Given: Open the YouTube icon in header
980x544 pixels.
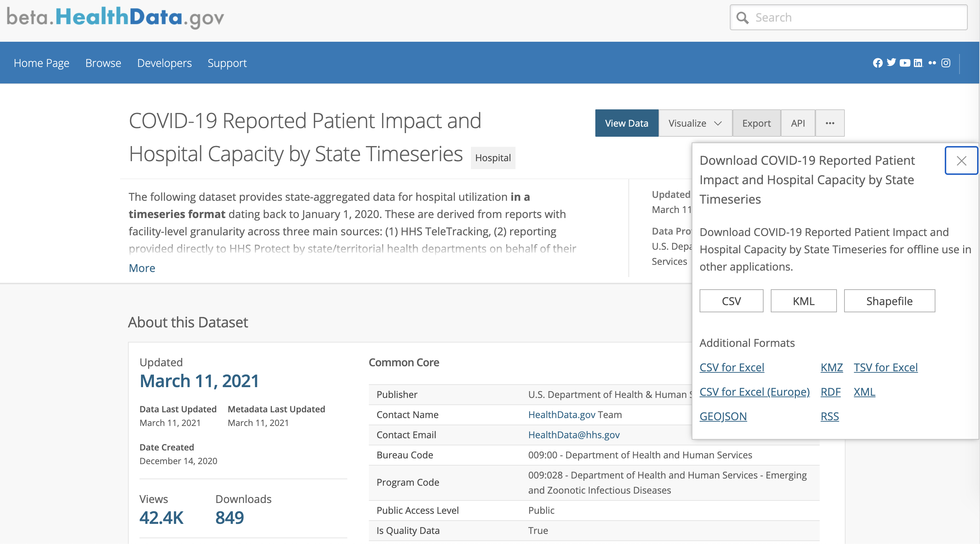Looking at the screenshot, I should point(905,63).
